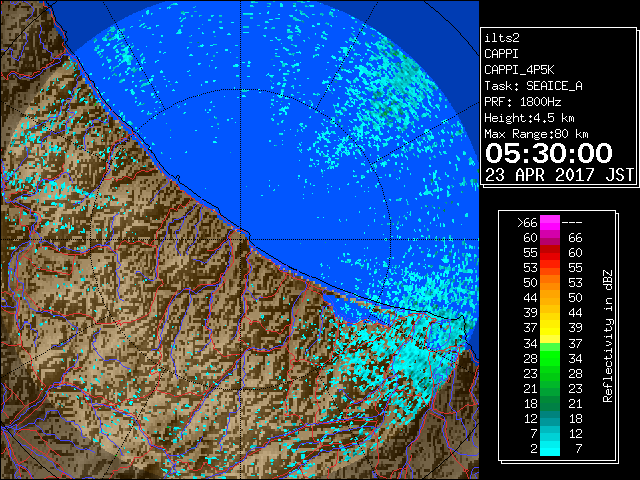The image size is (640, 480).
Task: Click the purple 60–66 dBZ legend swatch
Action: point(550,238)
